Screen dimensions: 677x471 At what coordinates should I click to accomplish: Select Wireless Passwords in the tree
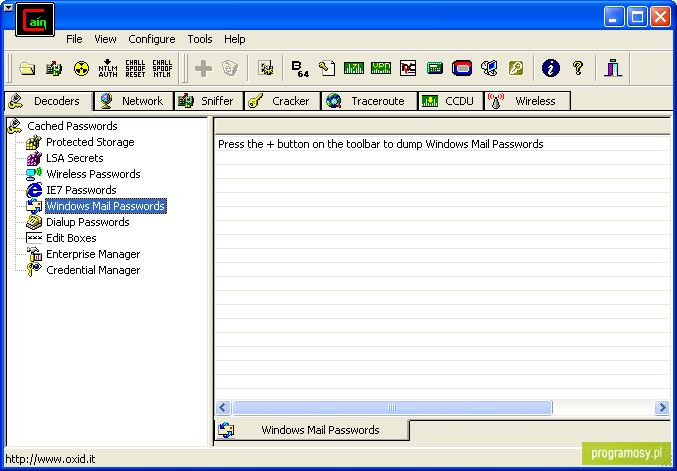[93, 174]
